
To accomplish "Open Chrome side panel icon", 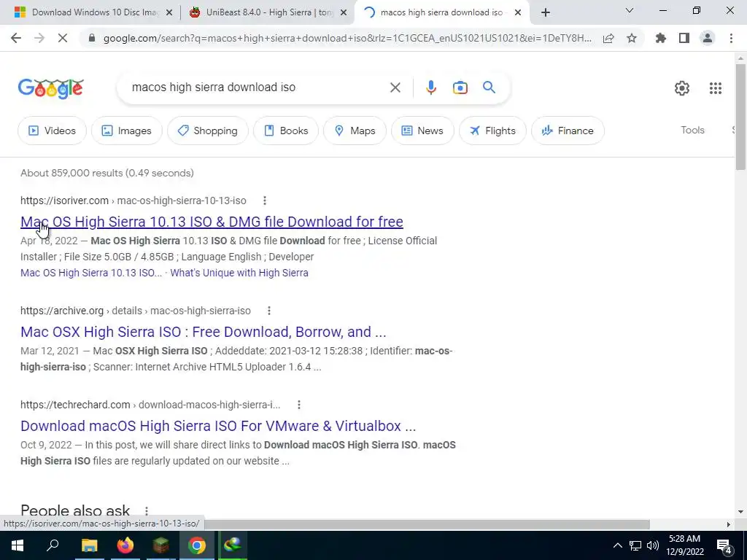I will 684,38.
